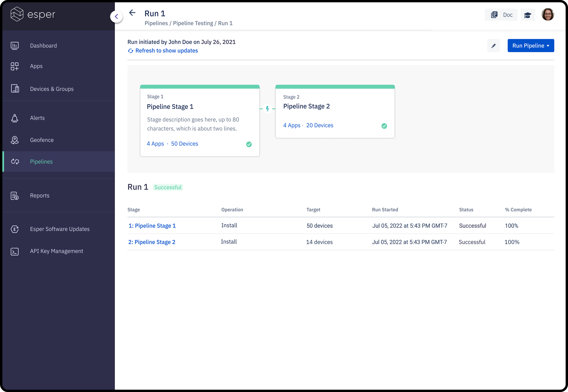
Task: Click the 2: Pipeline Stage 2 table link
Action: point(152,242)
